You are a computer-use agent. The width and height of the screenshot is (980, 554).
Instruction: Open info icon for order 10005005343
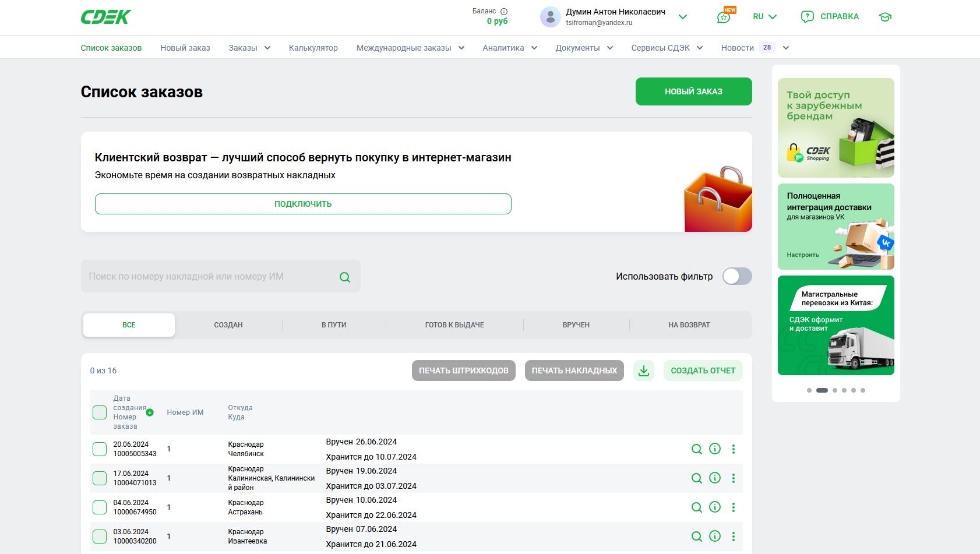(715, 449)
